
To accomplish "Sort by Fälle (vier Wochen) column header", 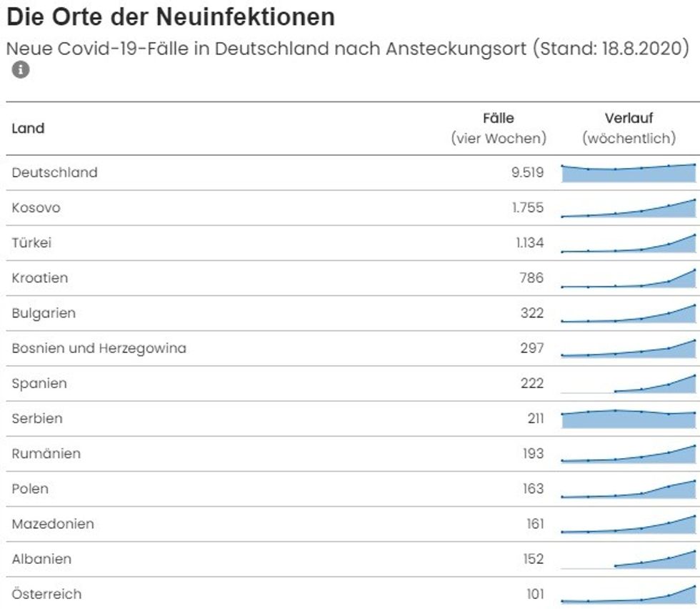I will point(498,129).
